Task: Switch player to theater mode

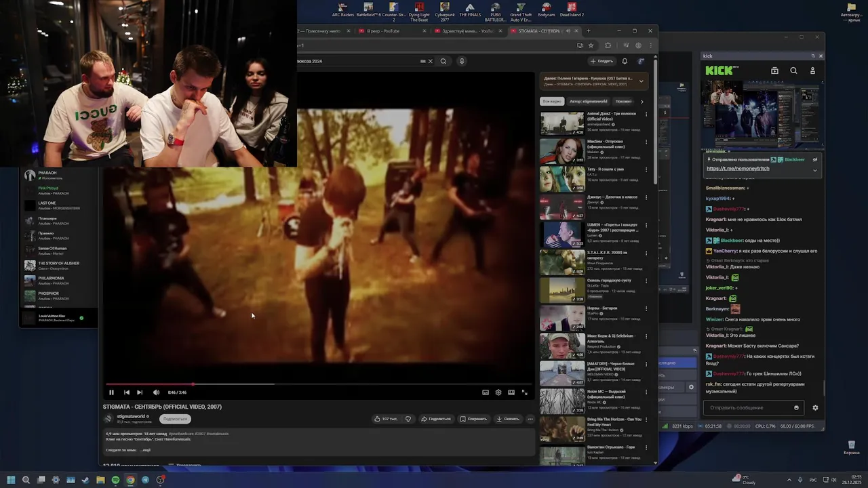Action: pyautogui.click(x=511, y=392)
